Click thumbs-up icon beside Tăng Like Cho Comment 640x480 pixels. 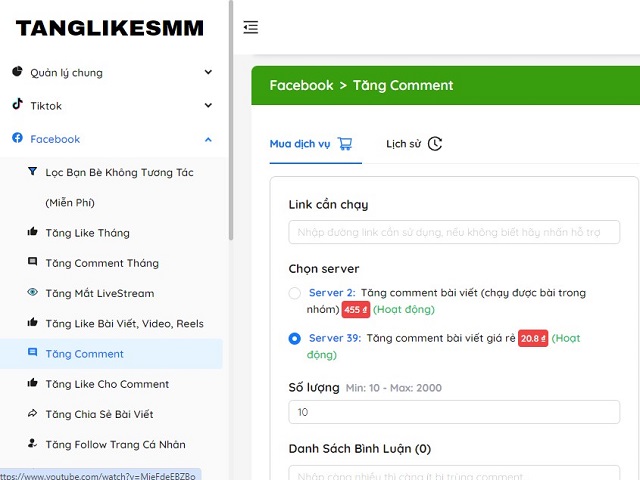click(32, 383)
